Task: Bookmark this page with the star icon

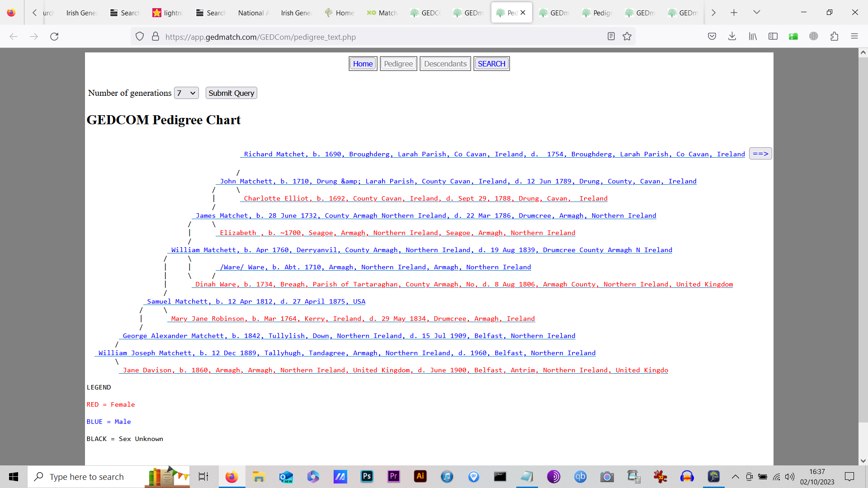Action: (627, 37)
